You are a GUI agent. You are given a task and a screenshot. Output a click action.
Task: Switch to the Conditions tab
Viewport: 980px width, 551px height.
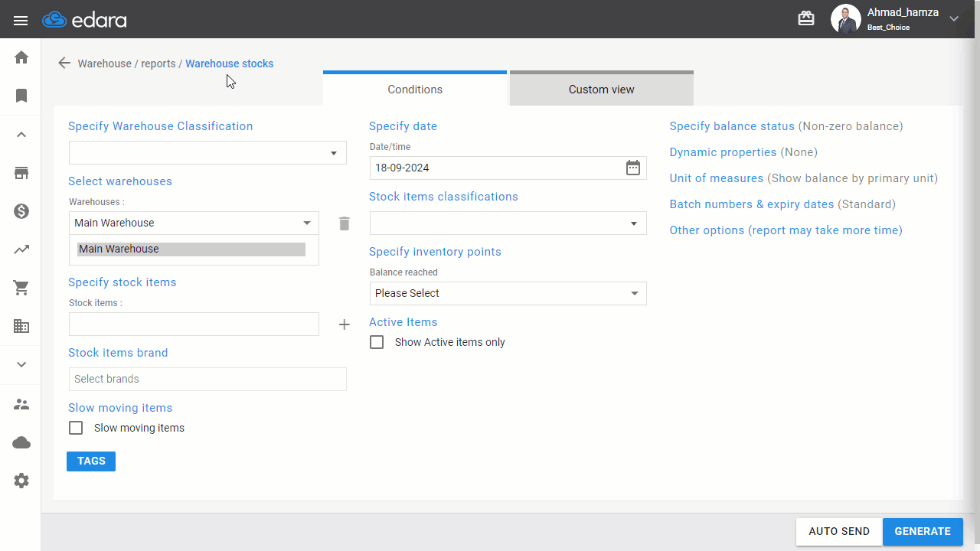tap(415, 89)
